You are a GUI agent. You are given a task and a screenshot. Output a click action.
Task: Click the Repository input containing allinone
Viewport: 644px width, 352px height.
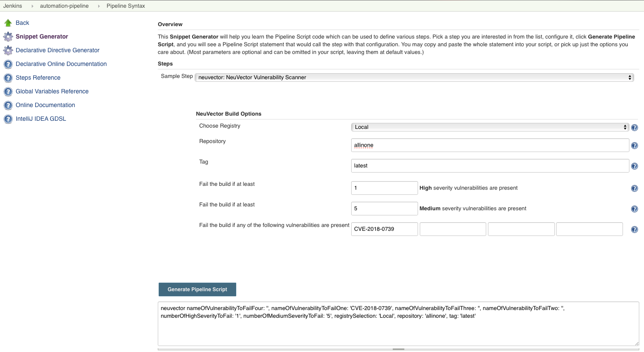[x=490, y=145]
